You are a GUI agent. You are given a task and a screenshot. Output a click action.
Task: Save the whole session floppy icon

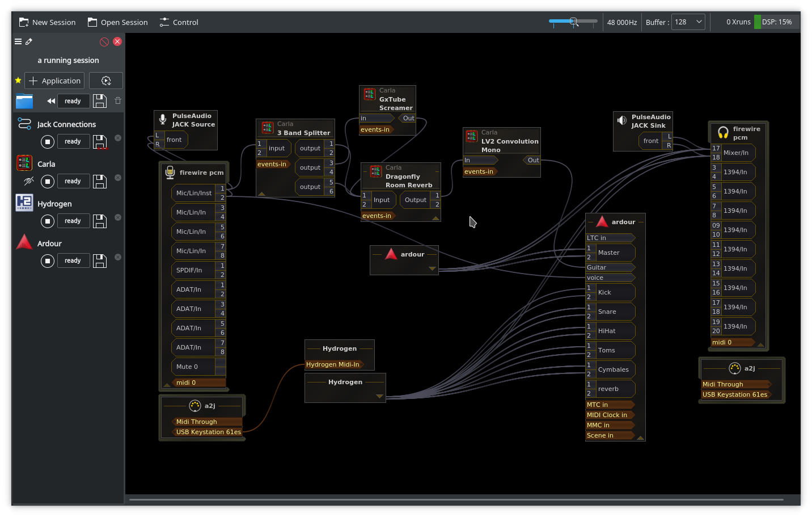click(100, 101)
